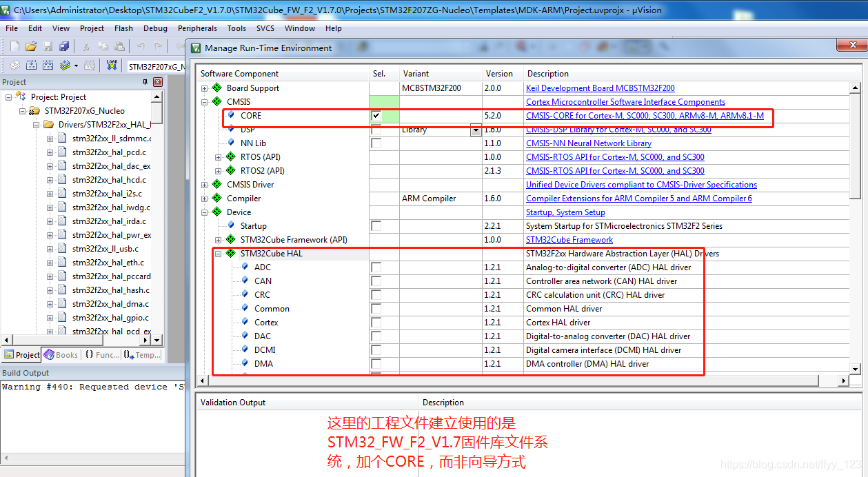Collapse the STM32Cube HAL node
Screen dimensions: 868x477
click(x=218, y=254)
